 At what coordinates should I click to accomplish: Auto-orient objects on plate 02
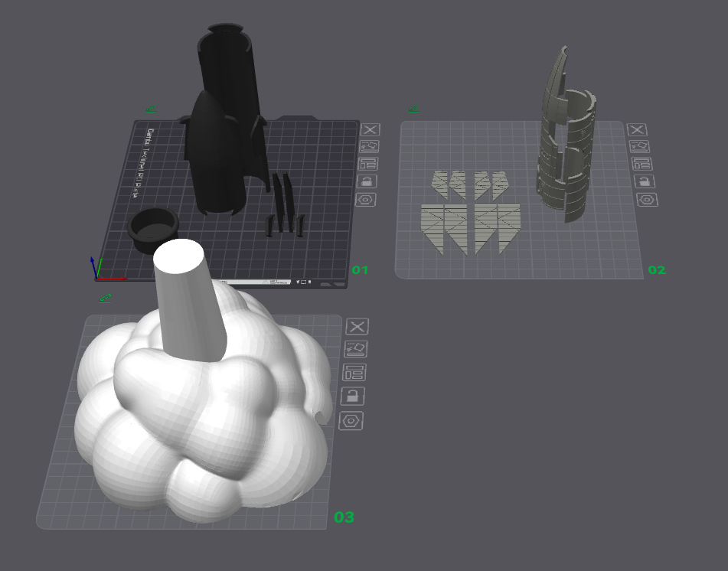[639, 147]
